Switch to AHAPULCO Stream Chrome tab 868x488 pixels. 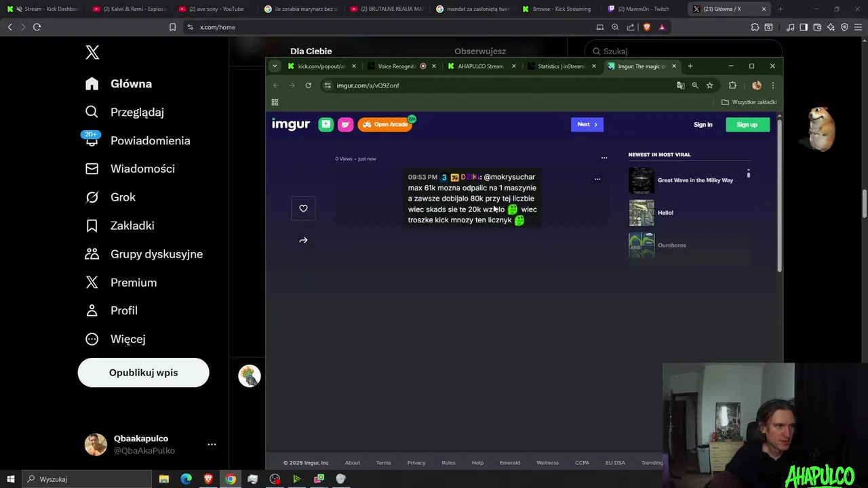(481, 66)
